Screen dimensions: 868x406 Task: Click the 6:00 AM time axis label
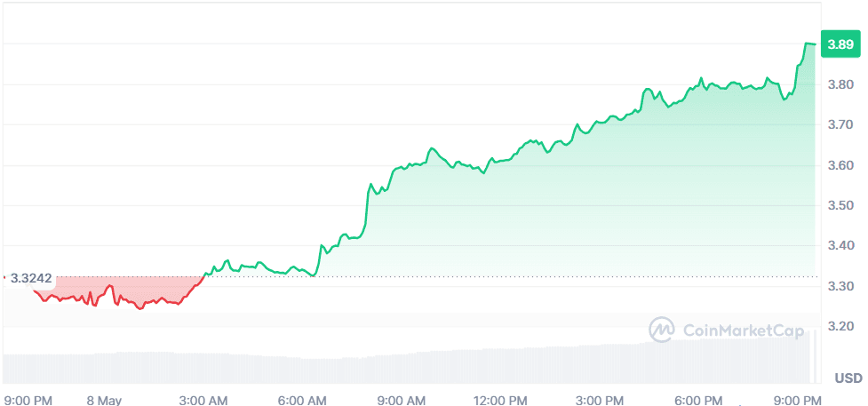point(304,400)
